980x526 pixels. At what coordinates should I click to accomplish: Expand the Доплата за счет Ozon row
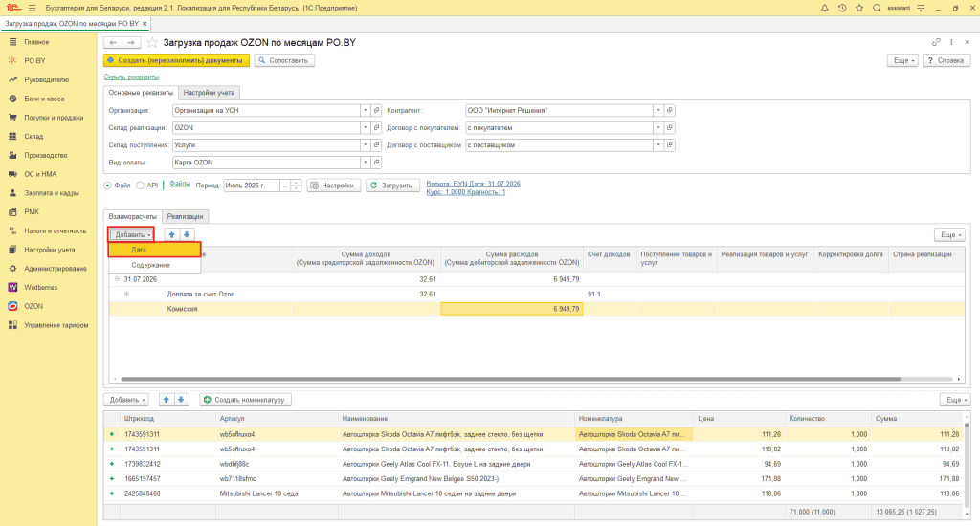127,294
